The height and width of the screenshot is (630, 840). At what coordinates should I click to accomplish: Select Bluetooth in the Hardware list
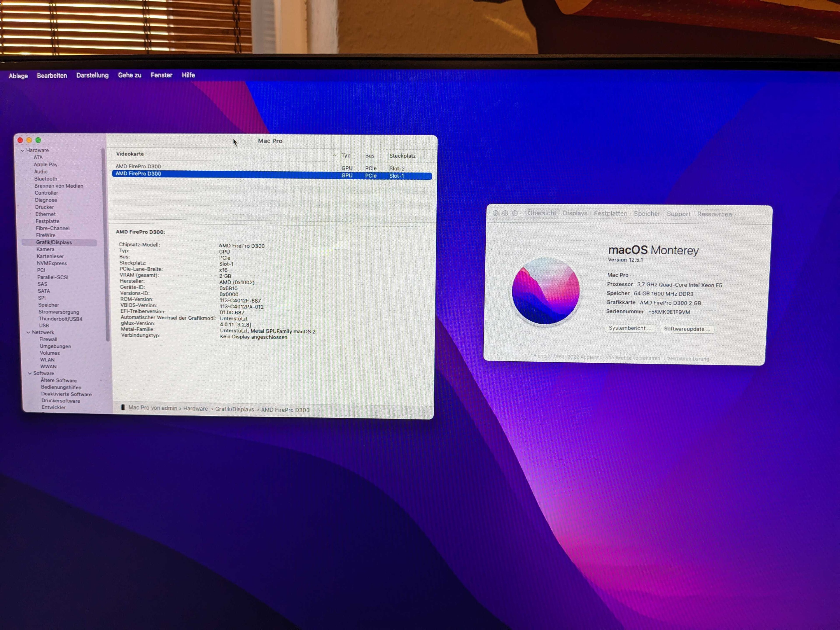[x=45, y=179]
